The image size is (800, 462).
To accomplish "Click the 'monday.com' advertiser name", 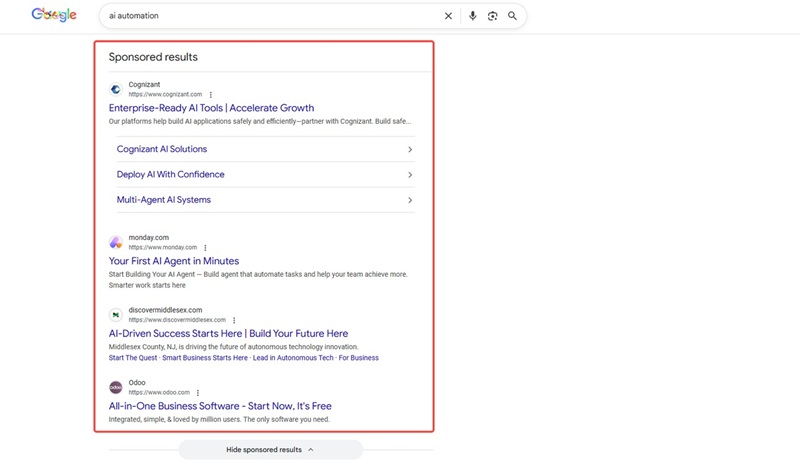I will 148,238.
